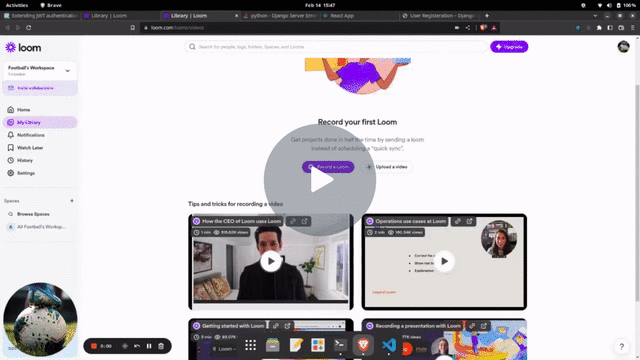
Task: Restart recording with the undo arrow
Action: pyautogui.click(x=137, y=346)
